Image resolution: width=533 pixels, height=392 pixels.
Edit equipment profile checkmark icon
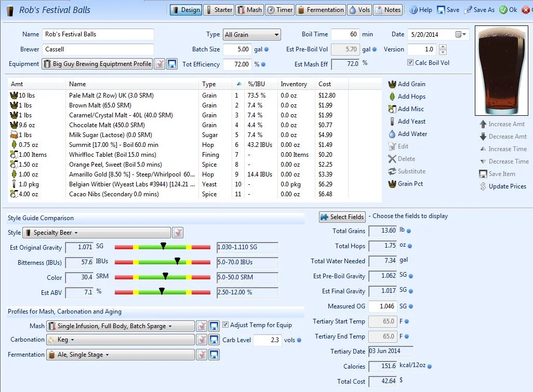(x=159, y=64)
